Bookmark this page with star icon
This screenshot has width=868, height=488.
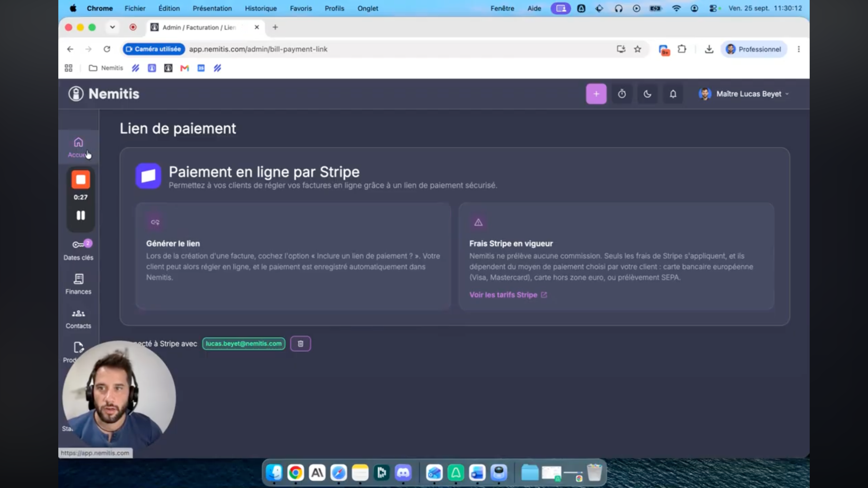pos(637,49)
